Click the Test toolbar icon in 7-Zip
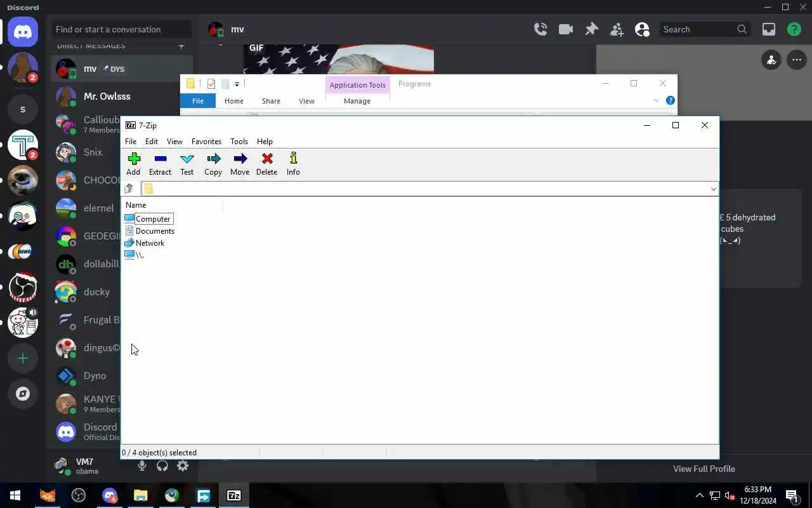This screenshot has width=812, height=508. [187, 164]
